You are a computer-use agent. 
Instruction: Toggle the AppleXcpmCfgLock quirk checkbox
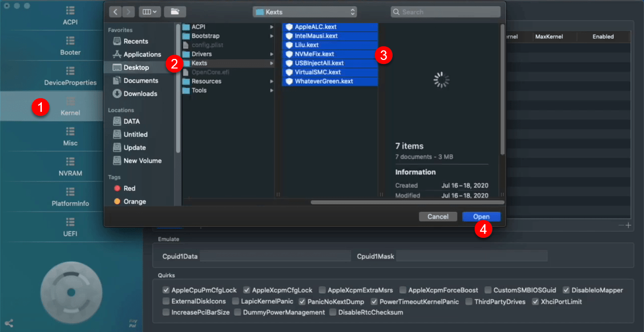pos(247,290)
